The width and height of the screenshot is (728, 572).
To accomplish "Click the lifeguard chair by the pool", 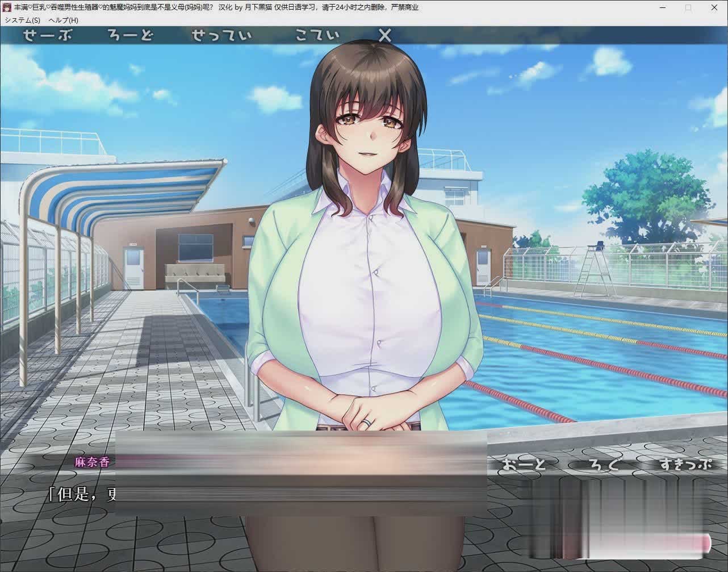I will (x=595, y=270).
